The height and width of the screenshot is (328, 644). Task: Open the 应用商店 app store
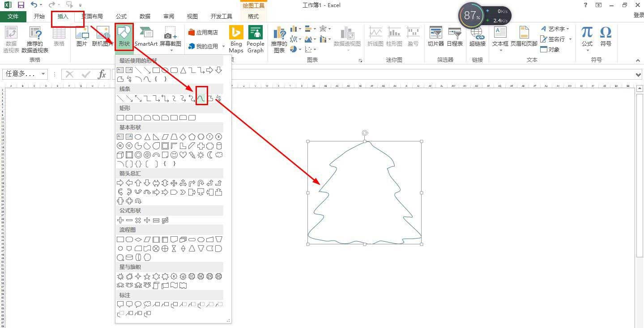[x=203, y=32]
